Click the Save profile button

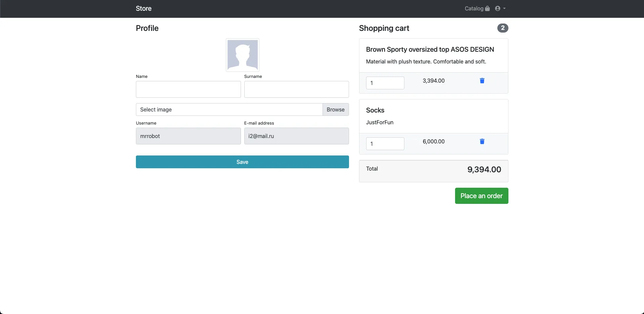tap(242, 162)
